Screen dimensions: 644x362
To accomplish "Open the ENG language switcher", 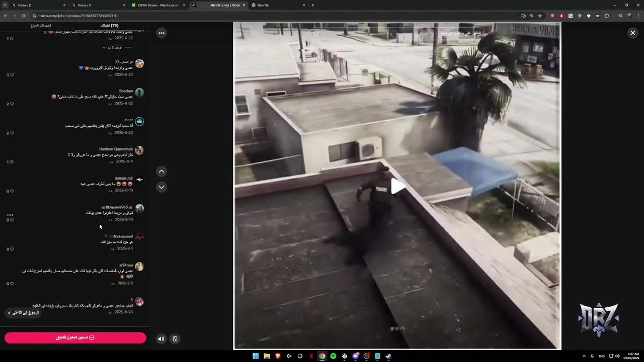I will pyautogui.click(x=601, y=356).
